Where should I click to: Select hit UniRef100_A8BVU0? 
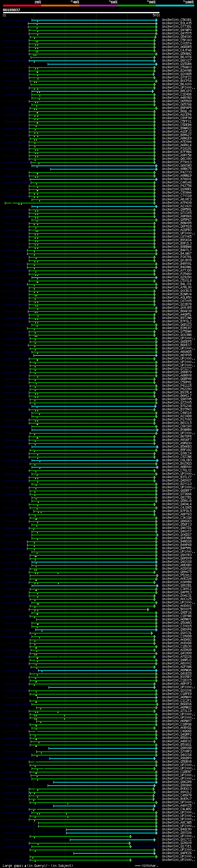(x=177, y=467)
